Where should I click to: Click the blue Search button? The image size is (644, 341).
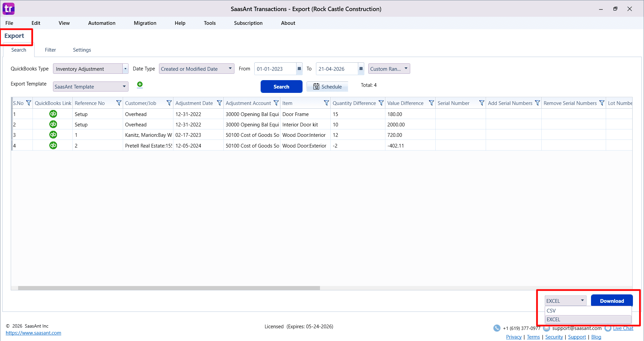click(281, 87)
